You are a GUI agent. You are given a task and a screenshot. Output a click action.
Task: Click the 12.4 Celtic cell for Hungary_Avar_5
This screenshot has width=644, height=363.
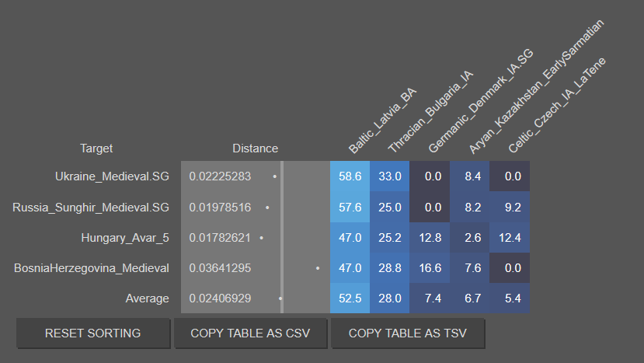[x=510, y=238]
